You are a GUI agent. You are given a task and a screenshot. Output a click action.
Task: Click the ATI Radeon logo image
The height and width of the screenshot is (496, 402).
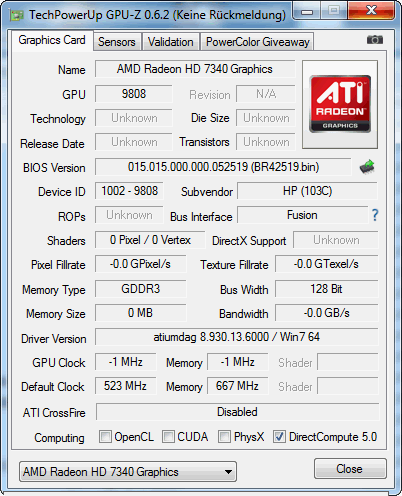(340, 104)
